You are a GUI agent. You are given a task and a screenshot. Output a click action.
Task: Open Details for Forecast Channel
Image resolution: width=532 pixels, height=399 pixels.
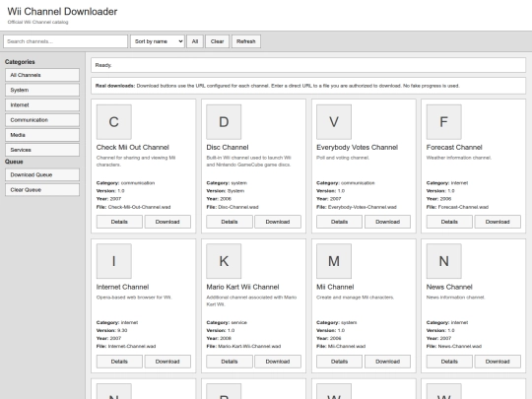pos(449,222)
